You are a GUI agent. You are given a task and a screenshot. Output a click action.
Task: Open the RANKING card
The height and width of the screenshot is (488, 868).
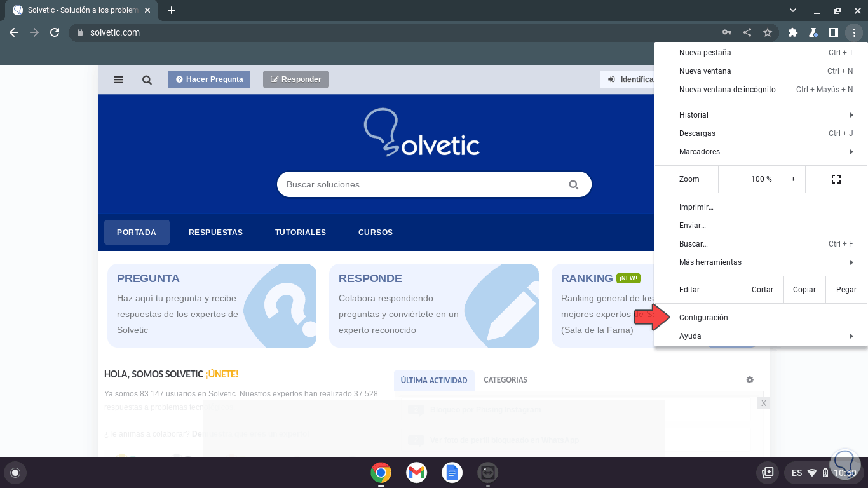coord(603,306)
